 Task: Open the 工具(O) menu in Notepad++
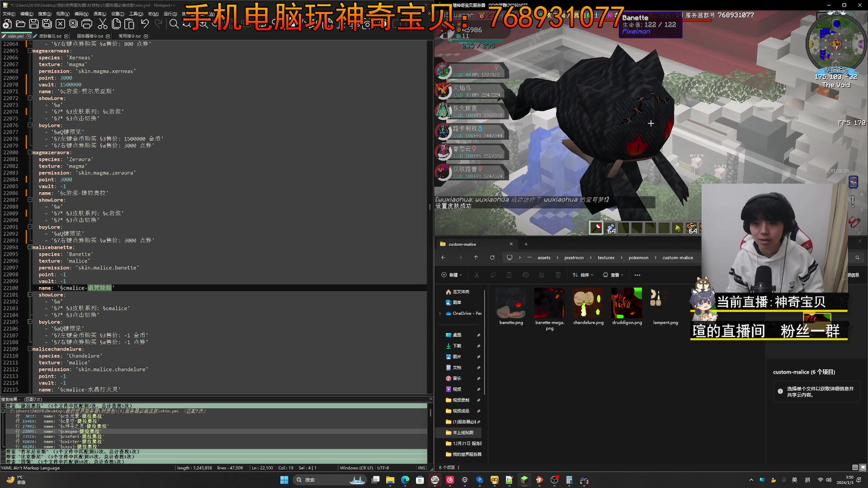click(x=136, y=14)
